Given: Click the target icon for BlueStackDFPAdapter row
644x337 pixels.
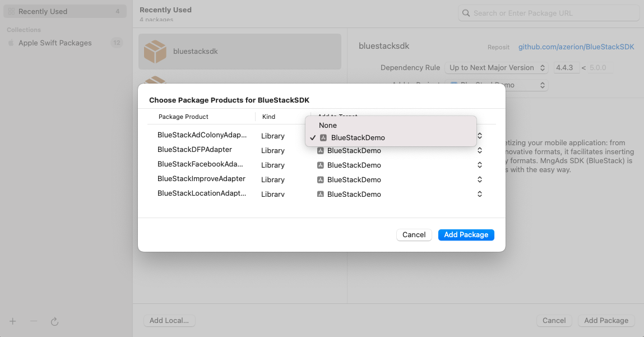Looking at the screenshot, I should [x=321, y=150].
